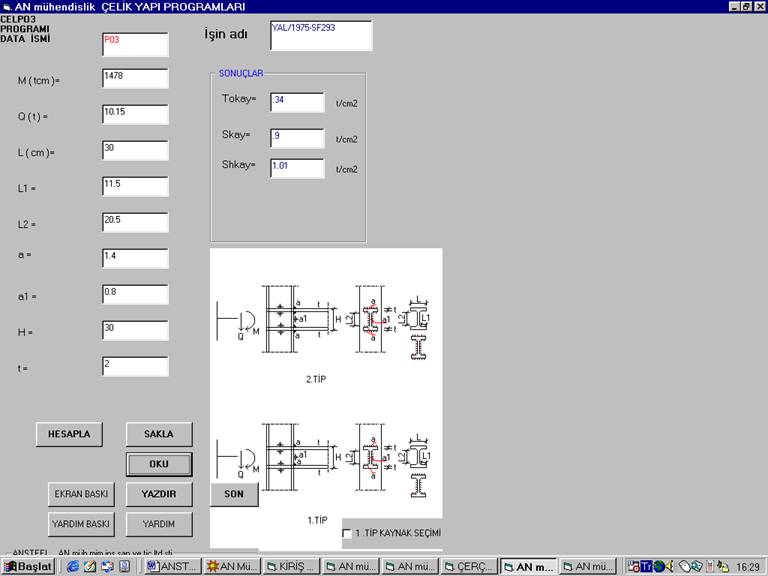Select the Q (t) input field
Screen dimensions: 768x576
pyautogui.click(x=136, y=114)
